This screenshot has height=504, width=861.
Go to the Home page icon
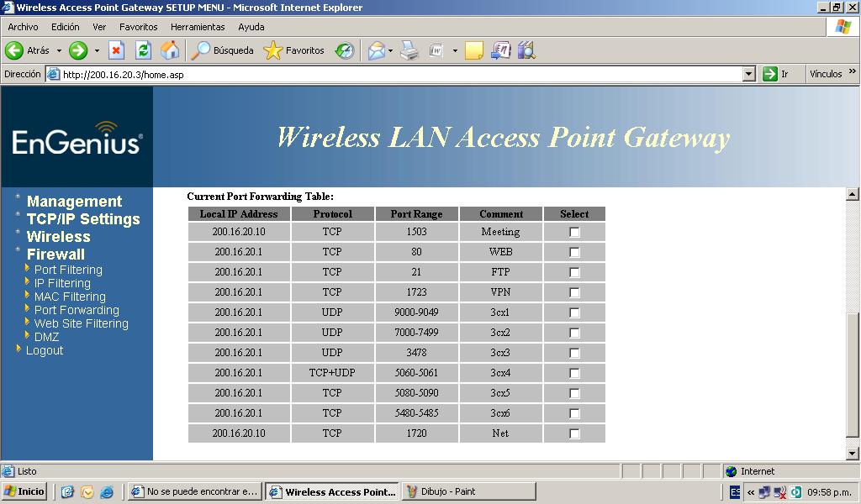pyautogui.click(x=170, y=51)
